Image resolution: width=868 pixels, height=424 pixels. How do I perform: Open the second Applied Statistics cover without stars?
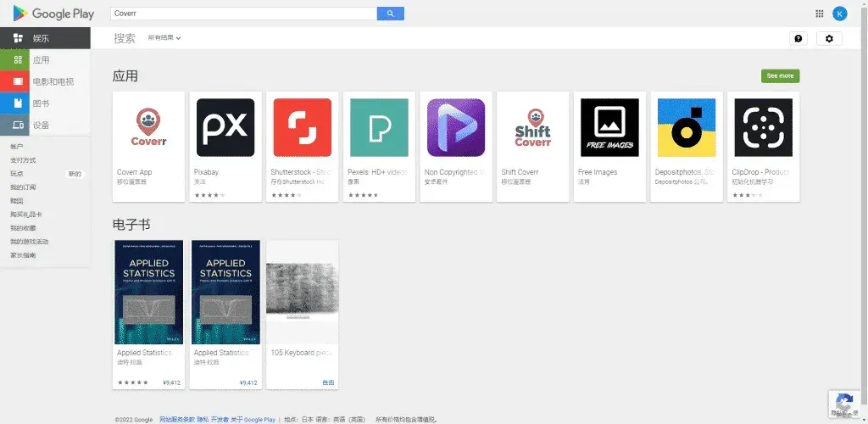(x=225, y=293)
